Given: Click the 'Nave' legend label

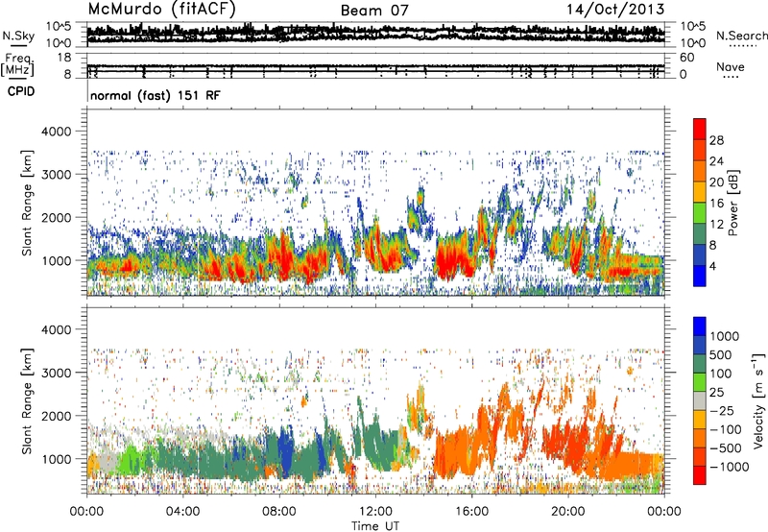Looking at the screenshot, I should click(730, 67).
